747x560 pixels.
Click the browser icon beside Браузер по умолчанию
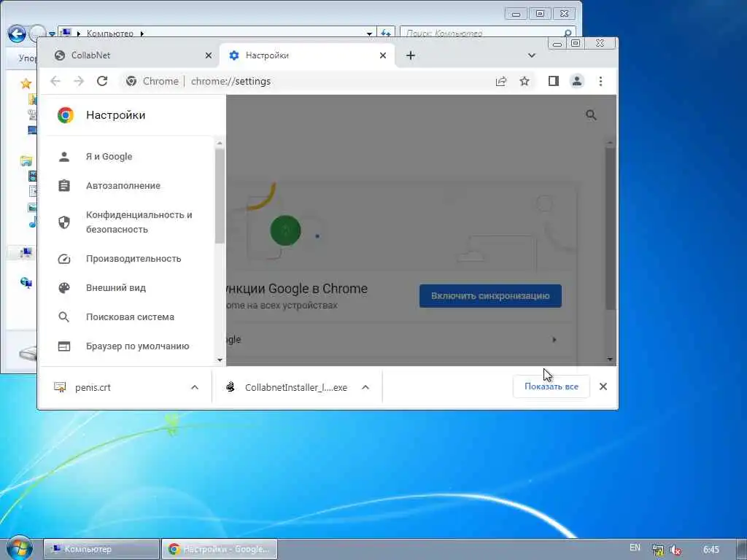coord(64,346)
